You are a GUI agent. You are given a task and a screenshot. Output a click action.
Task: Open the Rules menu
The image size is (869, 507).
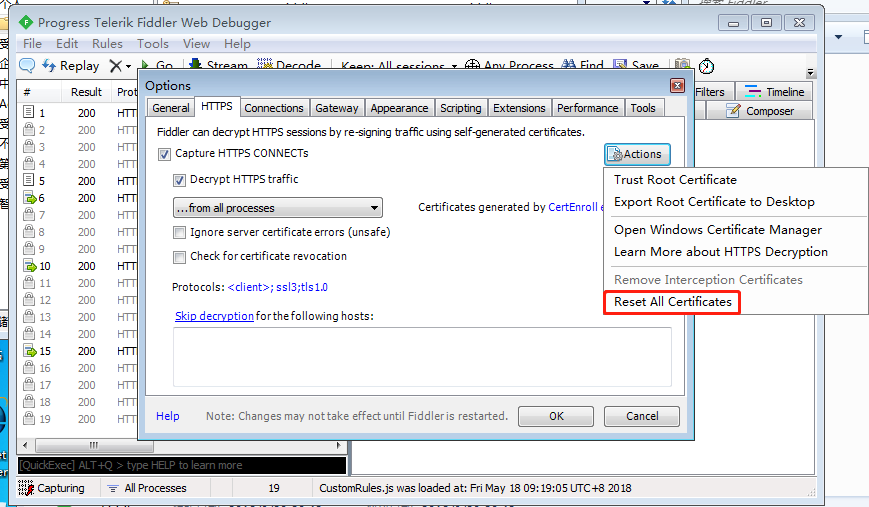[x=107, y=43]
